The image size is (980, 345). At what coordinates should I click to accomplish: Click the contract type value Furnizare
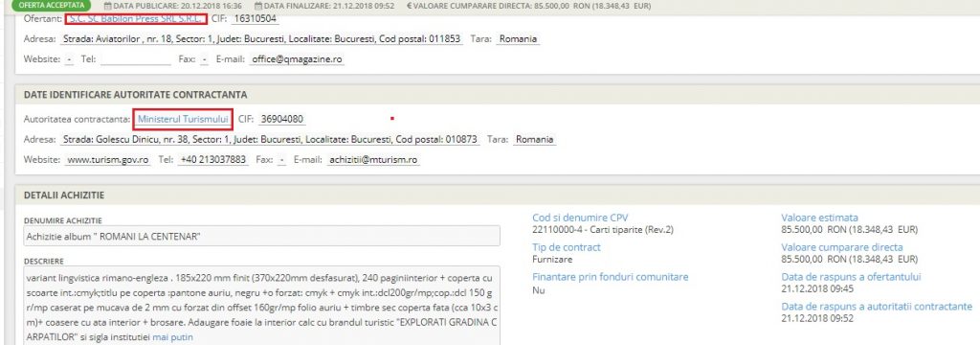tap(552, 259)
